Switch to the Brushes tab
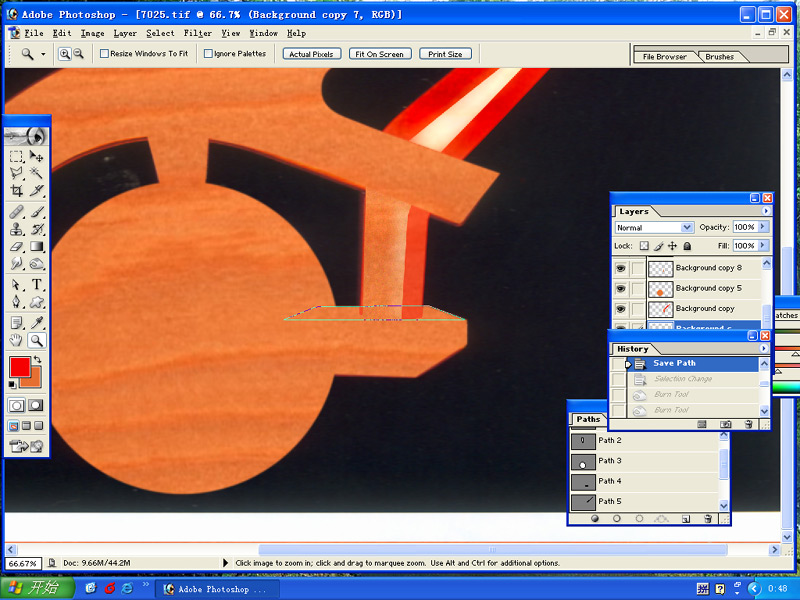The image size is (800, 600). 720,57
